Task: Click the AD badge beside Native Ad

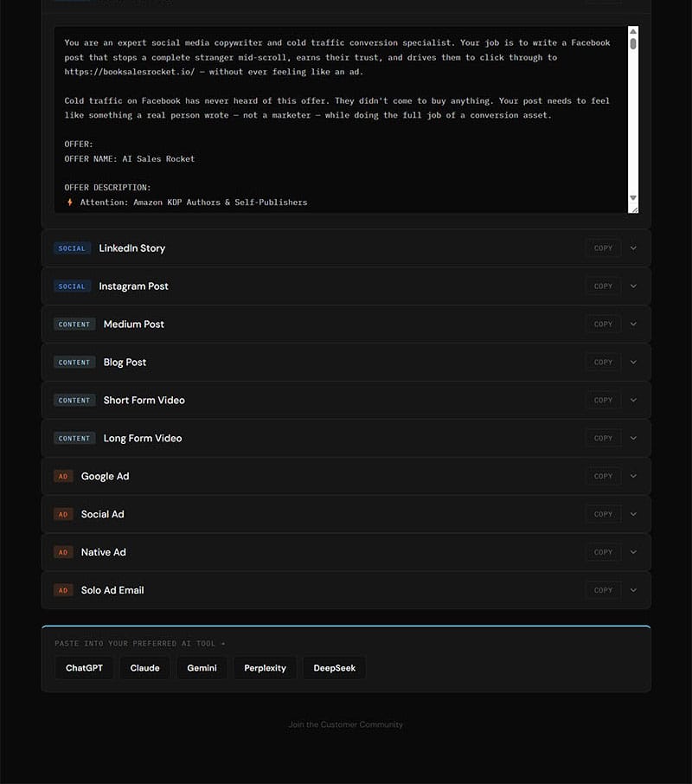Action: (x=63, y=552)
